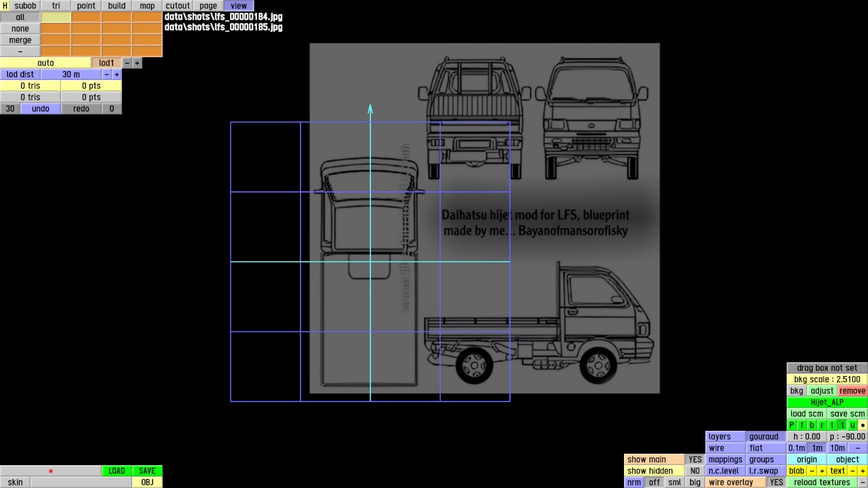Click the auto button
This screenshot has width=868, height=488.
coord(46,63)
